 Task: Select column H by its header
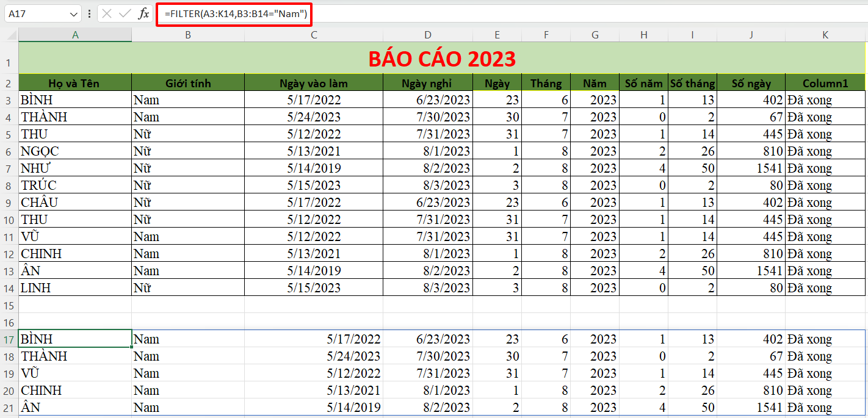643,35
